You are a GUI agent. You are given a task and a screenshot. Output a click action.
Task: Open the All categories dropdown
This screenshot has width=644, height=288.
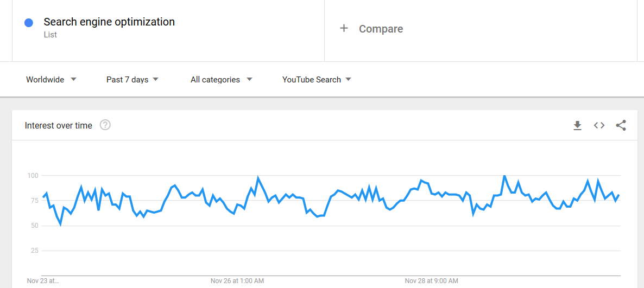(x=222, y=80)
